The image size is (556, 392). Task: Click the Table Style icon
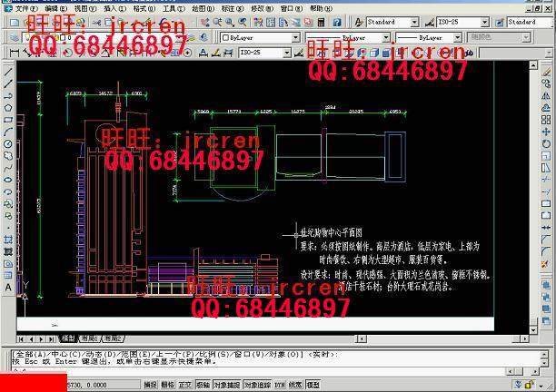coord(500,23)
